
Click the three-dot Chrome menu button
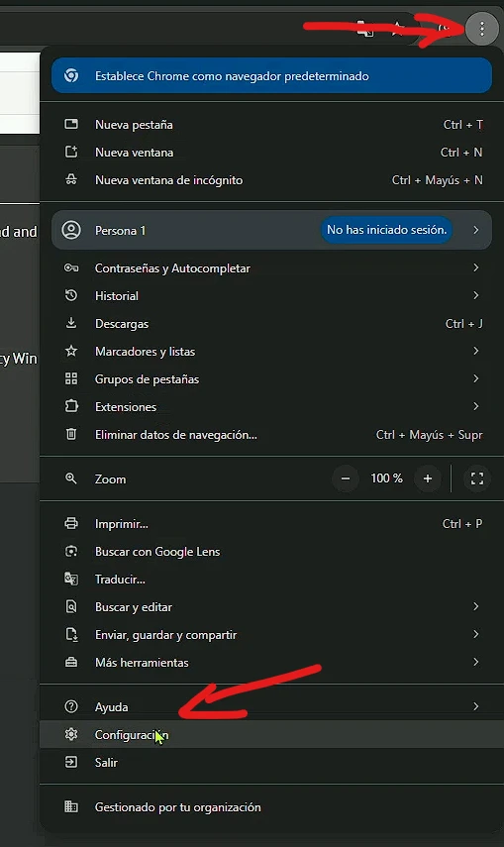481,28
